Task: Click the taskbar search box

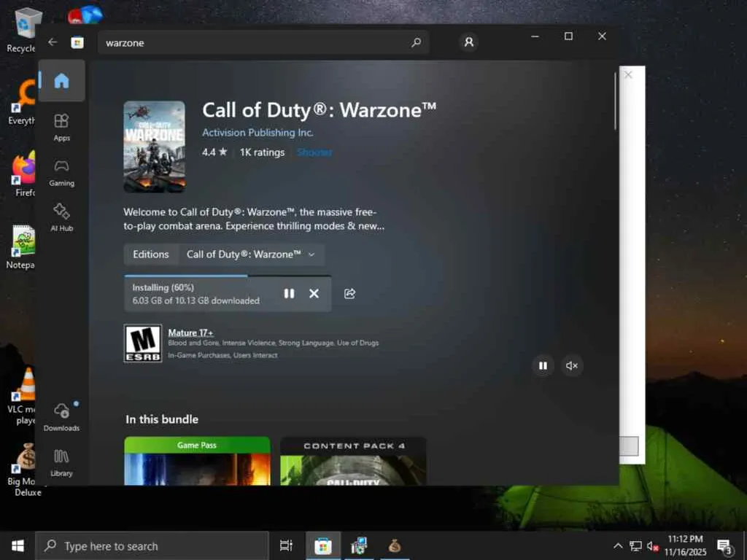Action: 152,545
